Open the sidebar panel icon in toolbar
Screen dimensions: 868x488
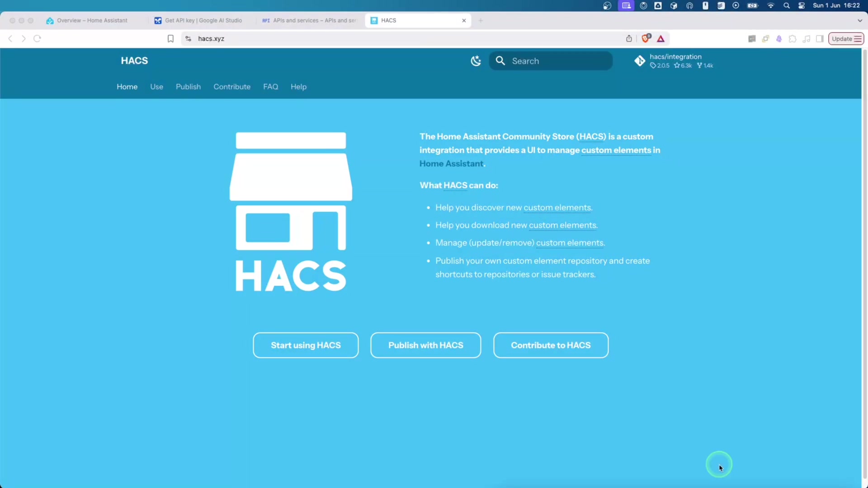[820, 39]
